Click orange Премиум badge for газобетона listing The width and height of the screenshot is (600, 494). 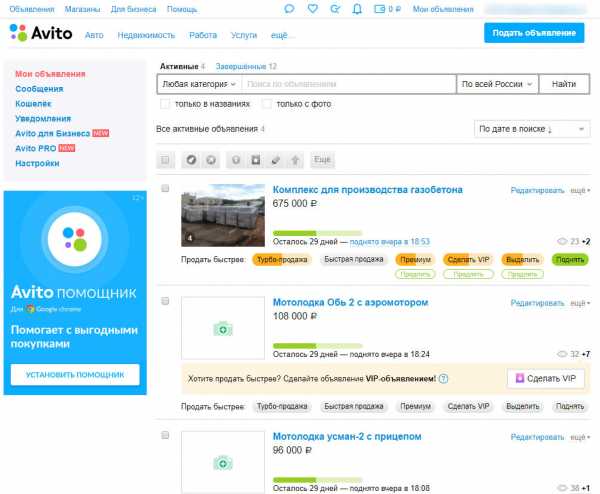point(415,259)
